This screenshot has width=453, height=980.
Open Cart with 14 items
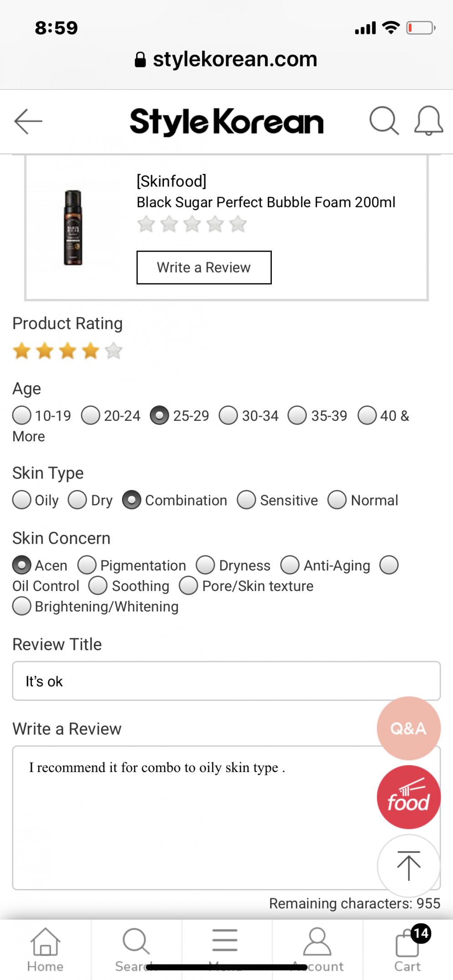pos(407,949)
